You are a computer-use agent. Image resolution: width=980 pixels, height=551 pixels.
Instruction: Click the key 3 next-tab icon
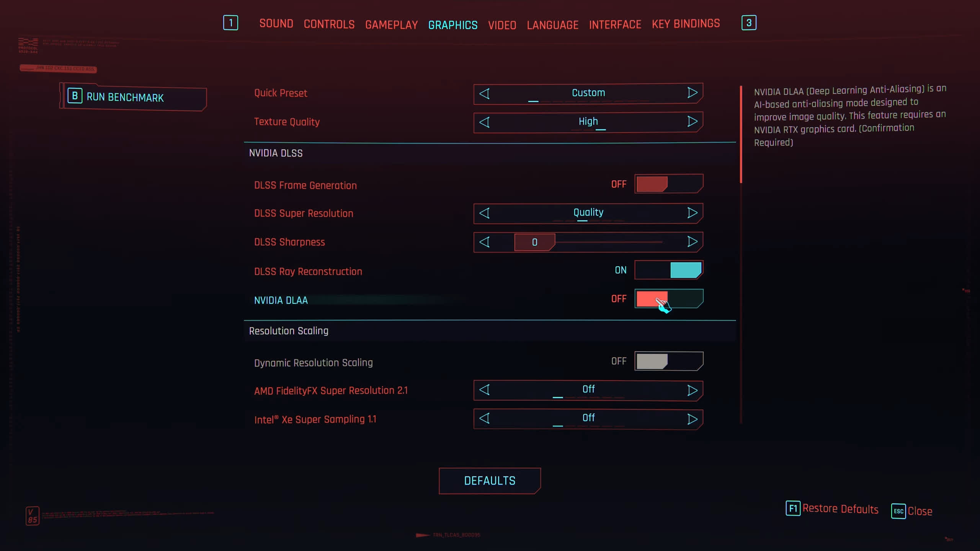coord(749,23)
